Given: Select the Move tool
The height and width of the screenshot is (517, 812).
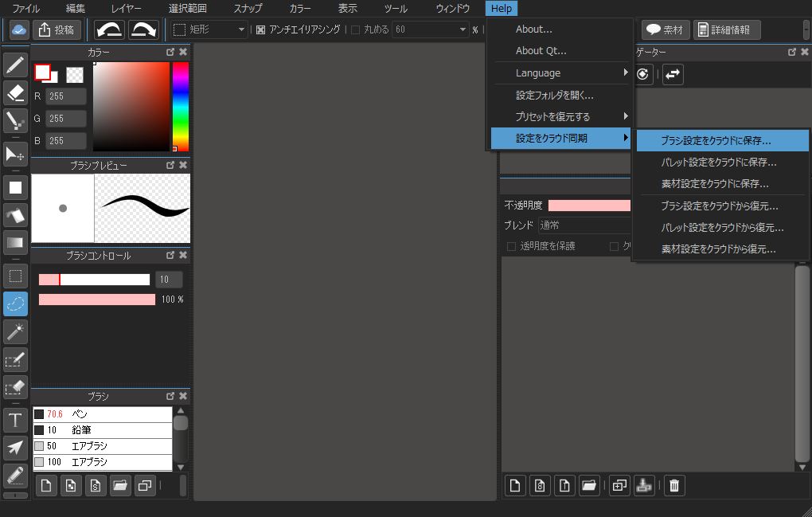Looking at the screenshot, I should [x=16, y=154].
